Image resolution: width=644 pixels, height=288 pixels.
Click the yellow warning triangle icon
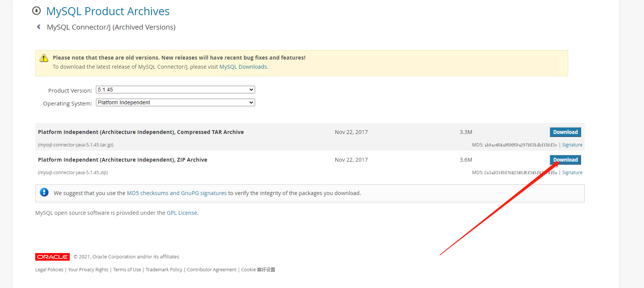[x=44, y=58]
